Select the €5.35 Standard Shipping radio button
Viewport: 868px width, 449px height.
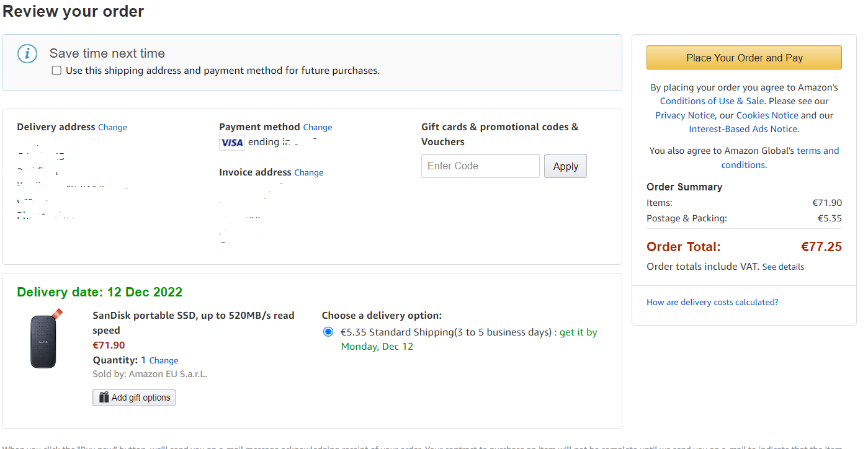coord(328,332)
